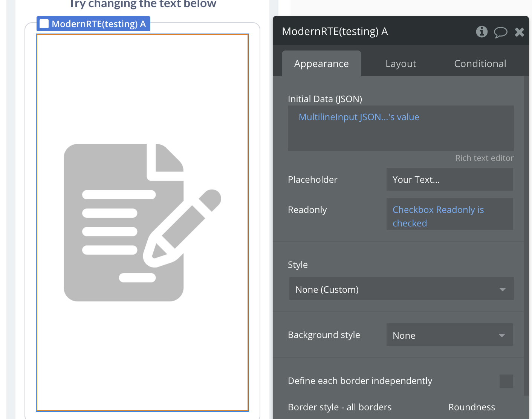Edit the MultilineInput JSON value expression
Screen dimensions: 532x419
[x=359, y=117]
